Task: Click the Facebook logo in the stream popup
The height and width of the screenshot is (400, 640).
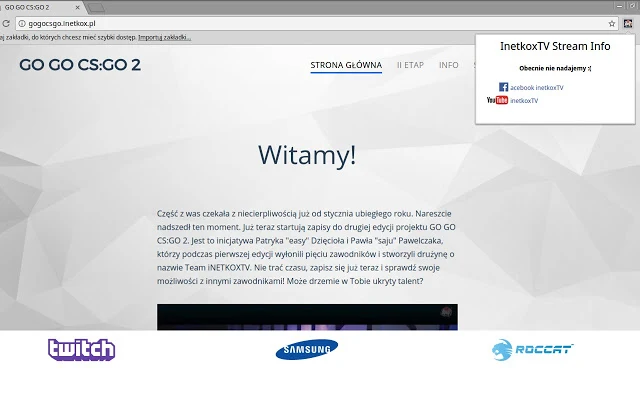Action: coord(503,87)
